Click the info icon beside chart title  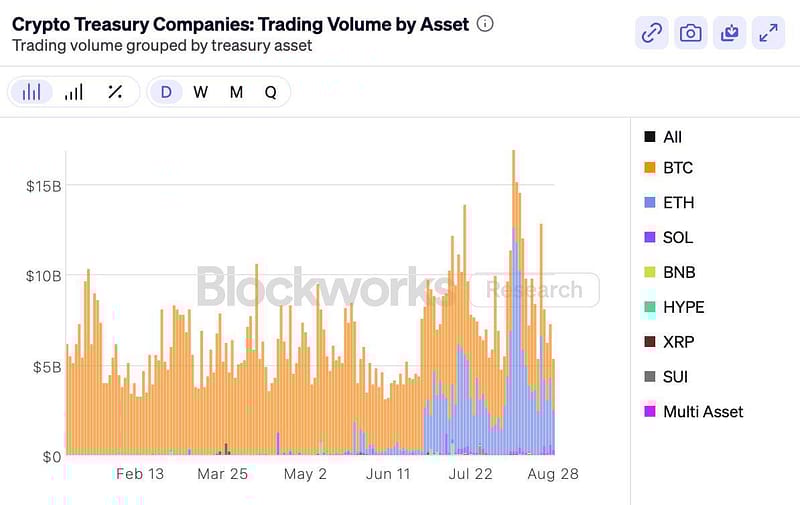(485, 23)
